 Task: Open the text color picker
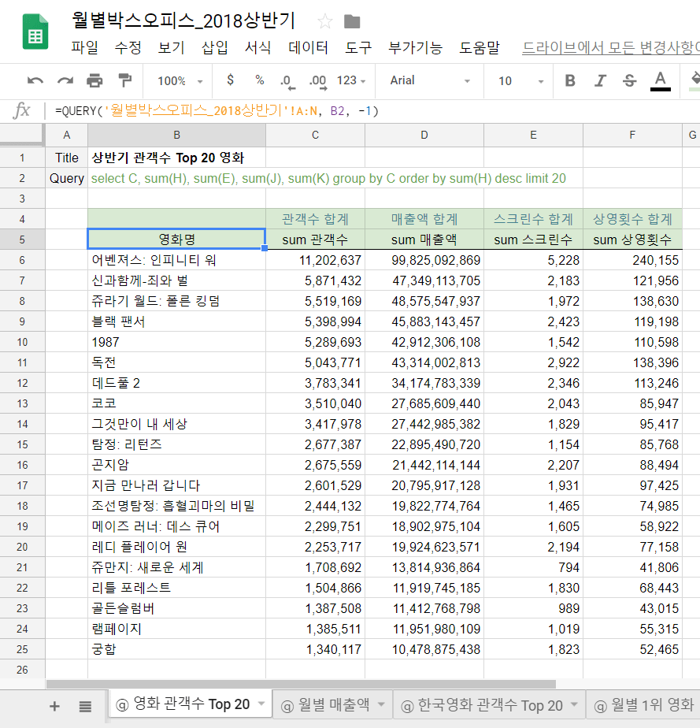[660, 80]
